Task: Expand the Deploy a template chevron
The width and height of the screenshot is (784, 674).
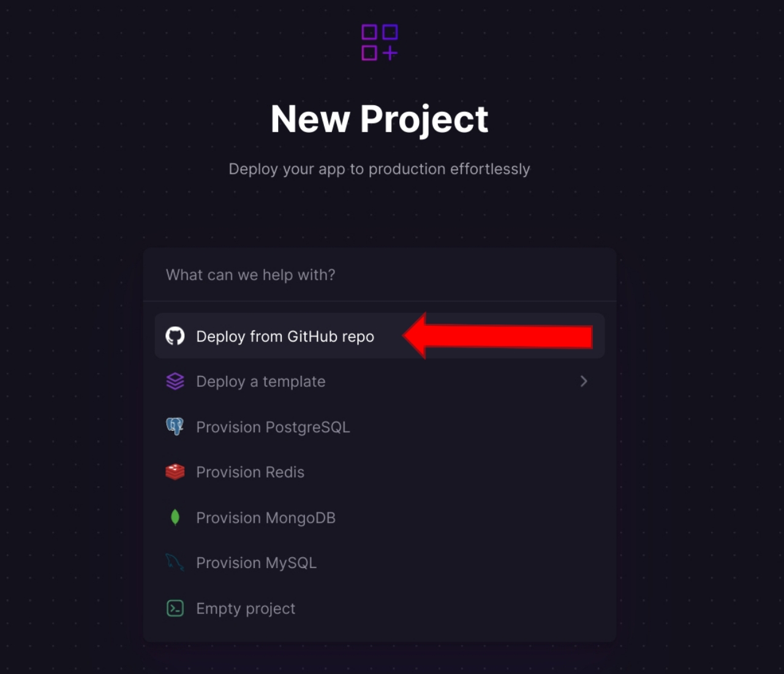Action: pos(584,381)
